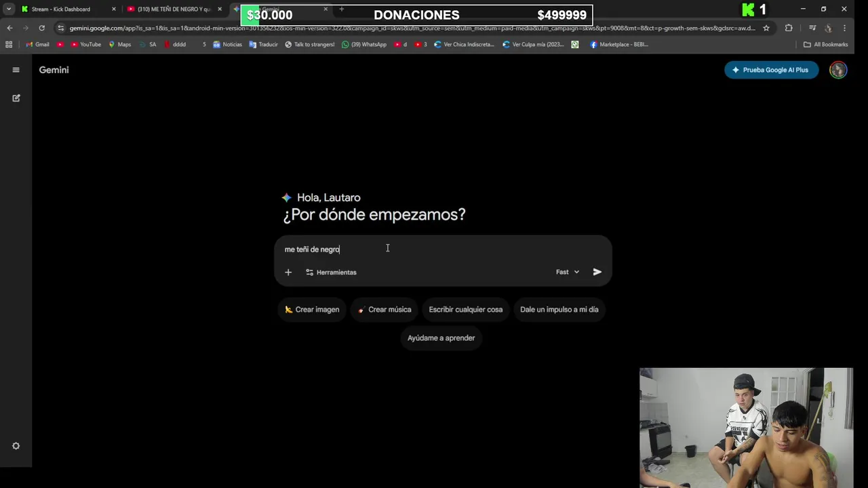This screenshot has width=868, height=488.
Task: Open the All Bookmarks folder
Action: tap(825, 44)
